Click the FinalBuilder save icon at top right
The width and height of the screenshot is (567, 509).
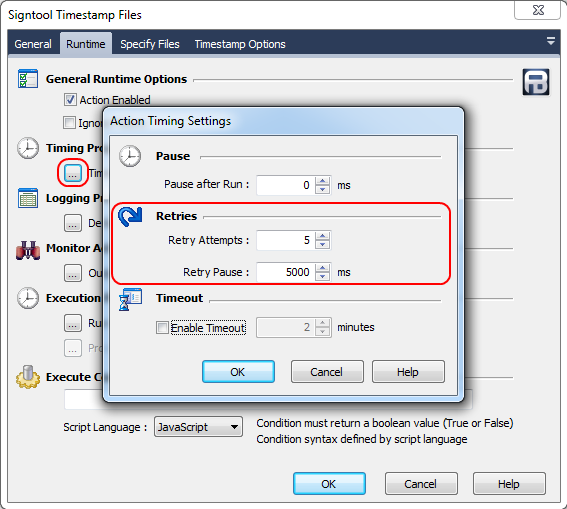point(536,82)
